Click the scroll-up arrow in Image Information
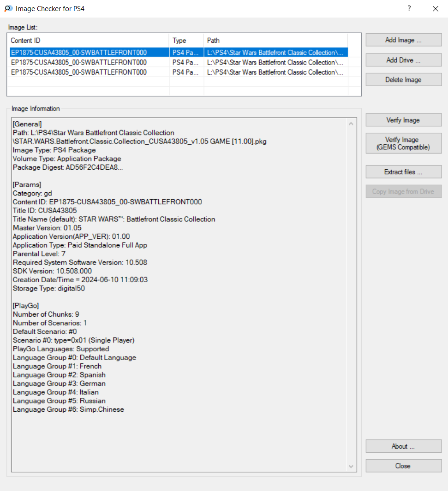 coord(351,124)
